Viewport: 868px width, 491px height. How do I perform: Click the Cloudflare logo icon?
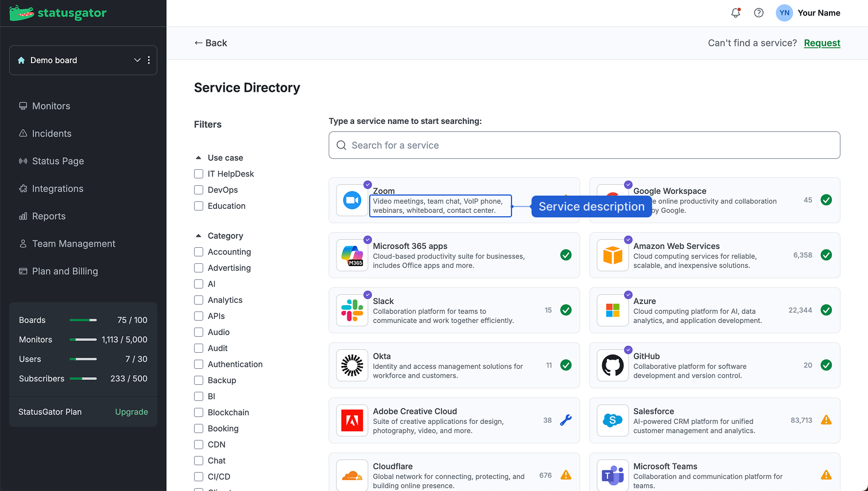352,476
